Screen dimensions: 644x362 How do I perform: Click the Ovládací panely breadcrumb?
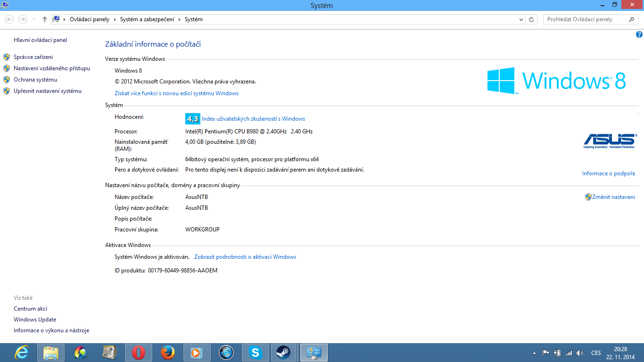coord(90,19)
